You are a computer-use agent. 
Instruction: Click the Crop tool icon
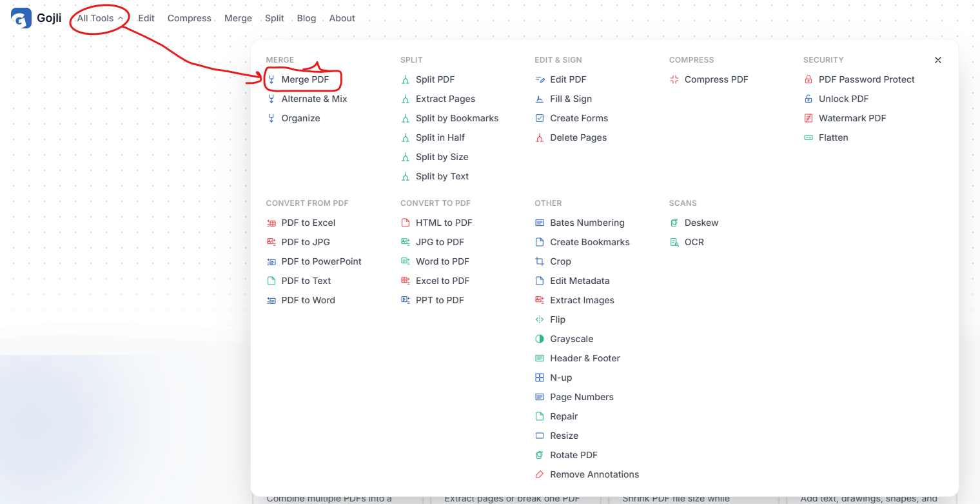(x=540, y=261)
